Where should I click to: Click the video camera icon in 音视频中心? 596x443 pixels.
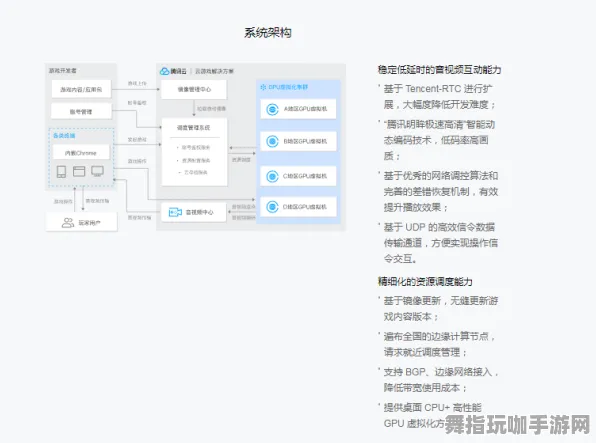coord(175,212)
